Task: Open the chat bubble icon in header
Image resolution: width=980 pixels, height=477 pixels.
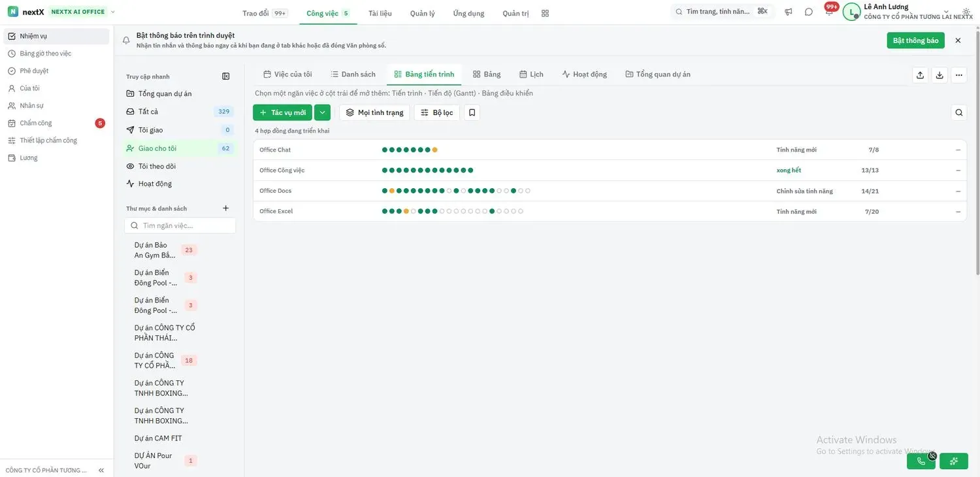Action: pos(809,12)
